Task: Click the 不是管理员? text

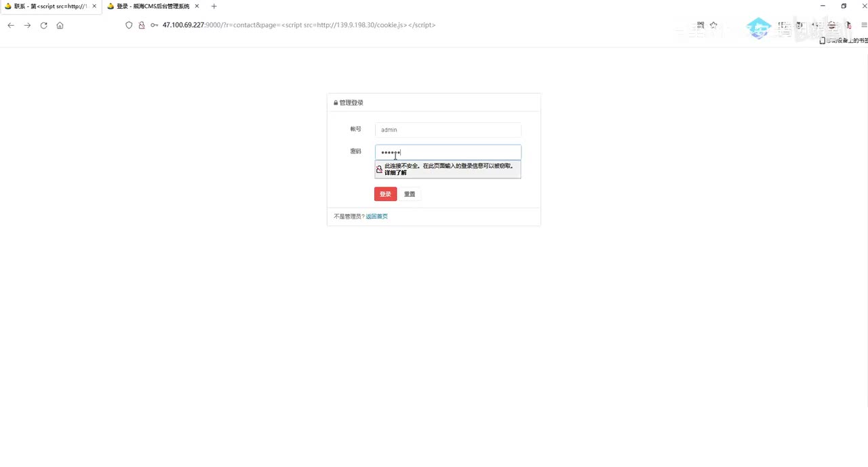Action: tap(349, 217)
